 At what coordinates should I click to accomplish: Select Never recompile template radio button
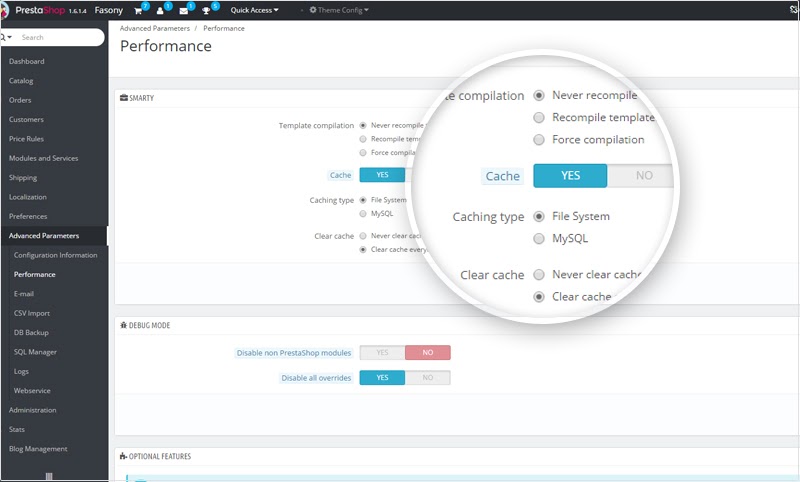coord(363,126)
